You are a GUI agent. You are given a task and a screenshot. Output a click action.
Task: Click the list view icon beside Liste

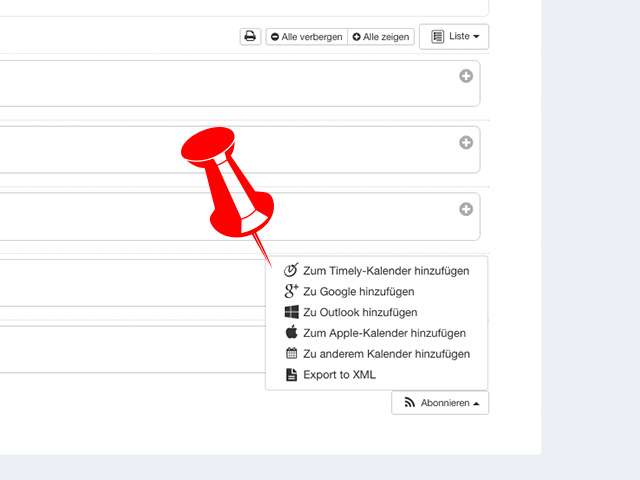click(x=438, y=37)
